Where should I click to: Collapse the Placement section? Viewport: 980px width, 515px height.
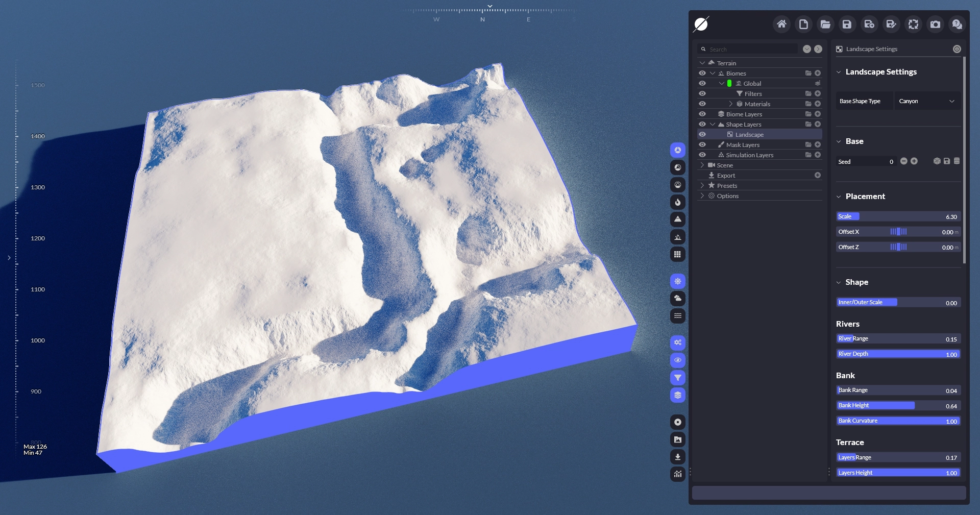click(x=839, y=197)
